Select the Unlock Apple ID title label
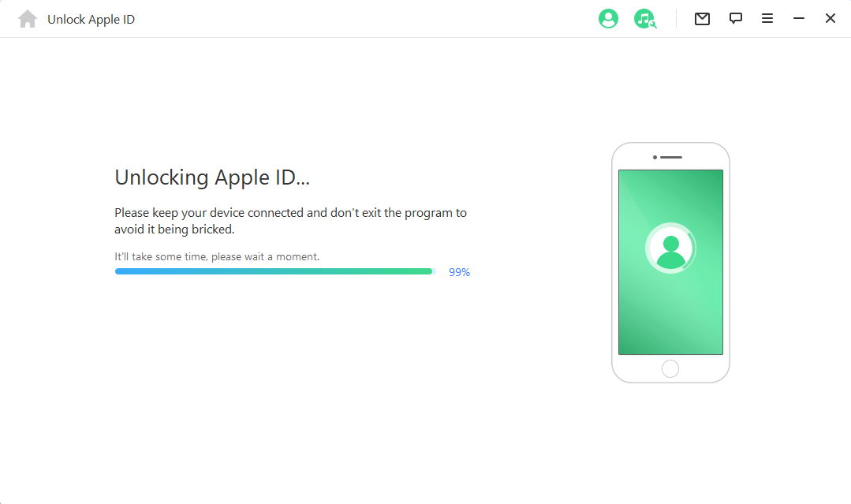851x504 pixels. click(91, 18)
